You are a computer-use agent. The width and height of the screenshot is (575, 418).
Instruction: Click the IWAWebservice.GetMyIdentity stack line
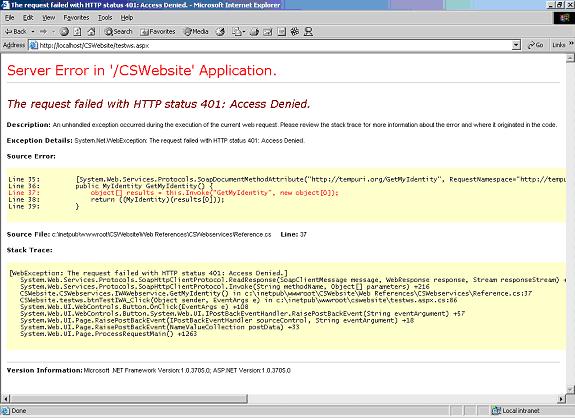[276, 293]
